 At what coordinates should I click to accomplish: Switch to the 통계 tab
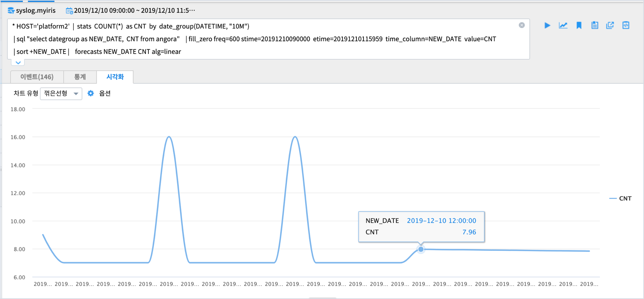click(x=80, y=77)
